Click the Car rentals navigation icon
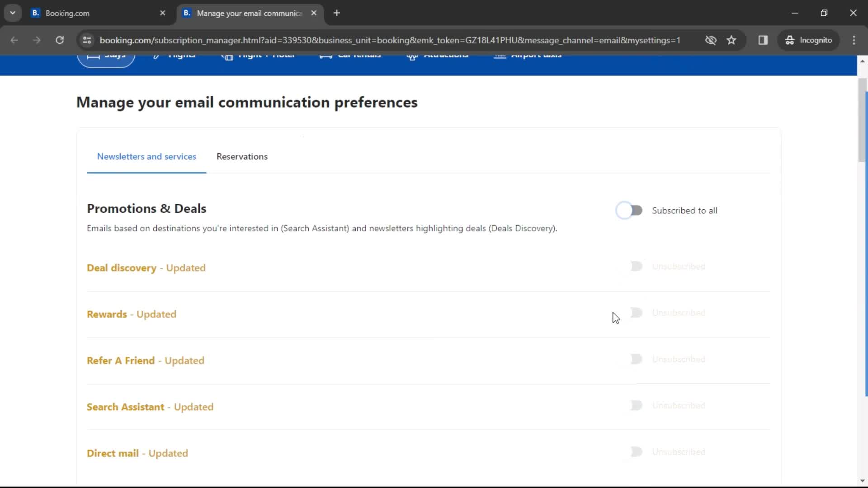 click(325, 56)
